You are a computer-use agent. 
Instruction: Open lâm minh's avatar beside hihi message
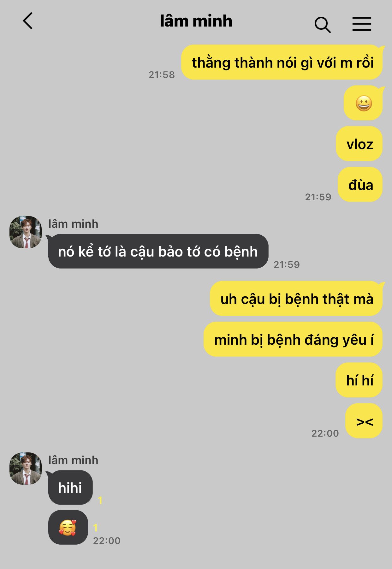pyautogui.click(x=26, y=469)
